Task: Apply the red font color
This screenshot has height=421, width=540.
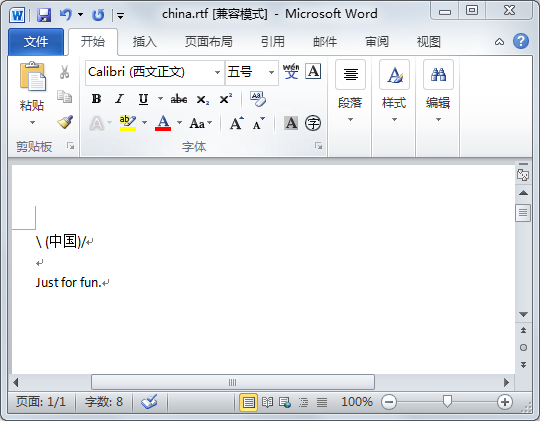Action: pyautogui.click(x=163, y=123)
